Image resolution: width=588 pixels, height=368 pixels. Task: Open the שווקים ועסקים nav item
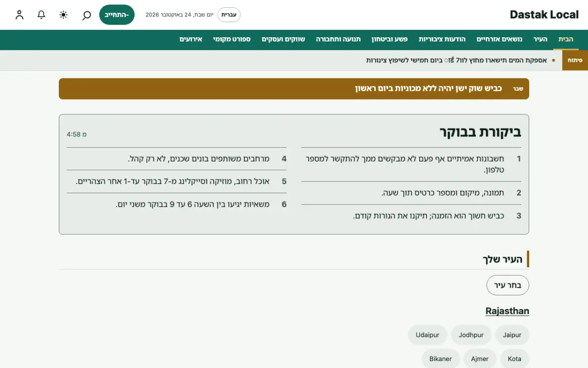[283, 39]
